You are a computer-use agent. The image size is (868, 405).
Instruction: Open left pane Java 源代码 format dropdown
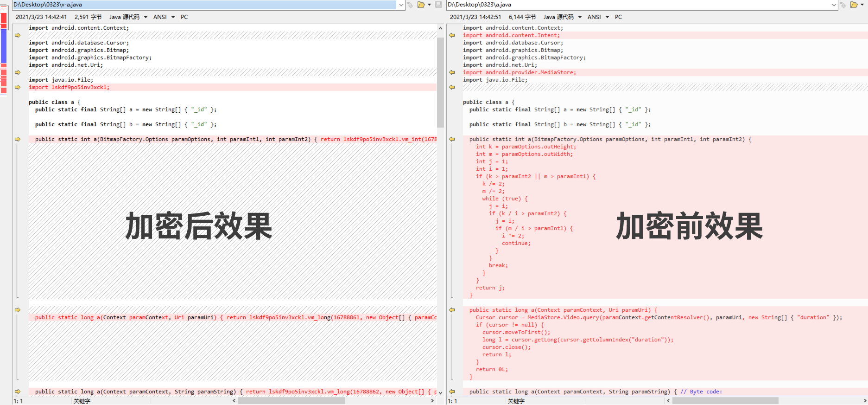tap(146, 17)
